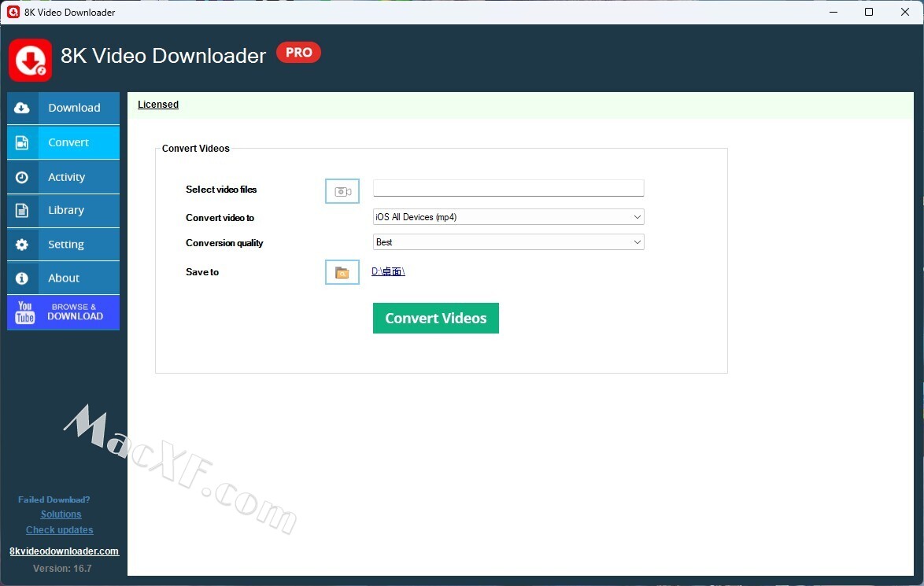Click the camera icon to select video files

[x=342, y=191]
